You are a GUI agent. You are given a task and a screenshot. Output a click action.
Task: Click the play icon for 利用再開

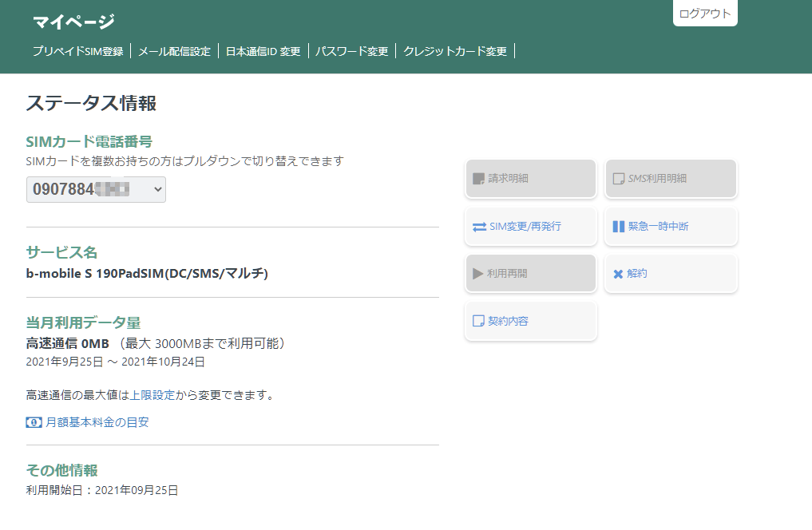click(477, 274)
